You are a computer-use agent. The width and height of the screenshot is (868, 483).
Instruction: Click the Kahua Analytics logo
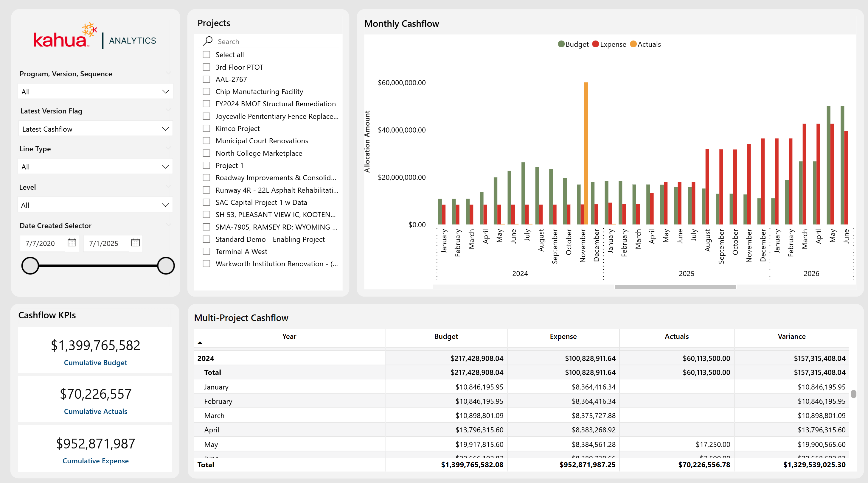tap(95, 37)
